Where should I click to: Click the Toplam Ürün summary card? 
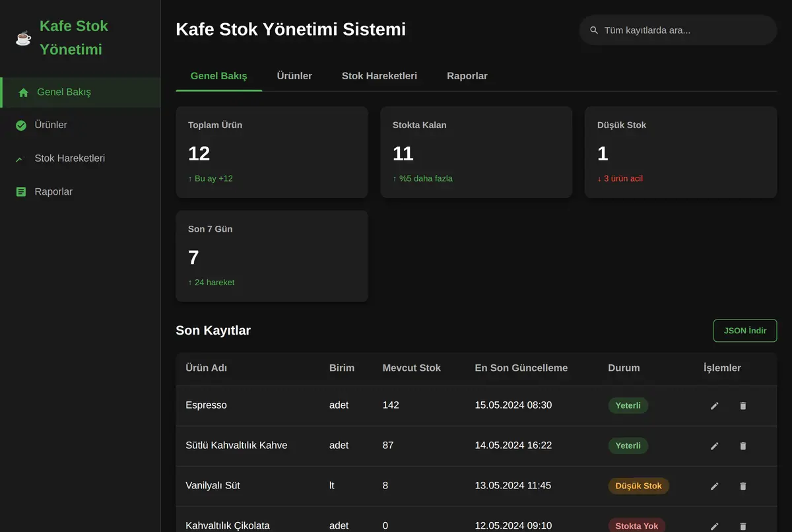[272, 152]
